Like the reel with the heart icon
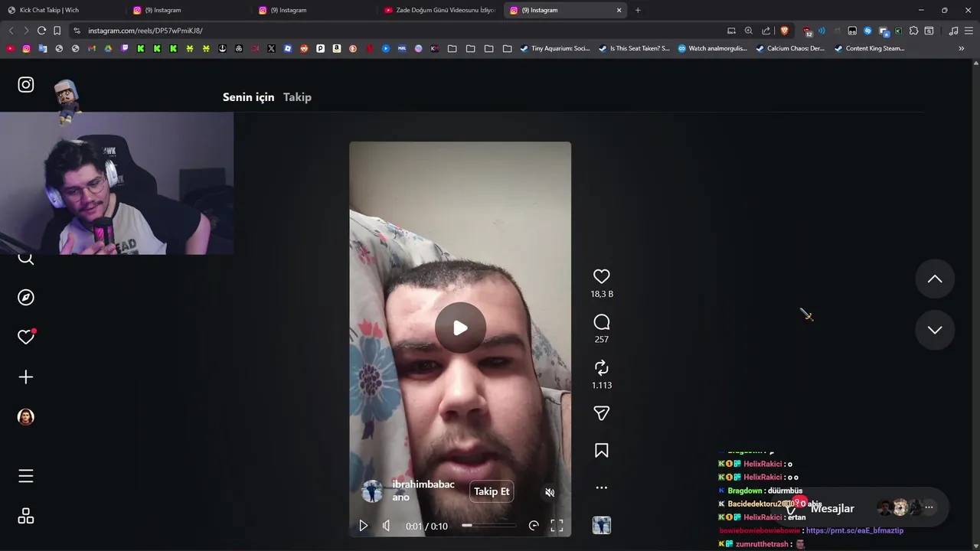The height and width of the screenshot is (551, 980). point(602,276)
